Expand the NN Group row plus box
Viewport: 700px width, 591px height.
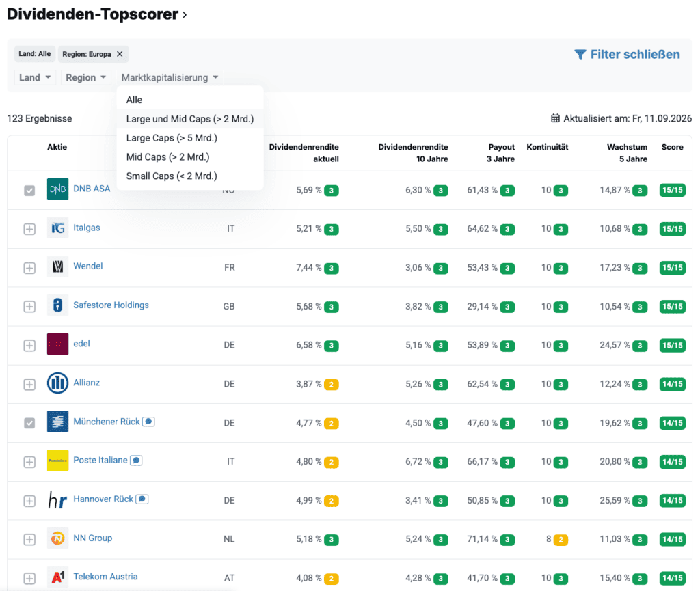(x=29, y=540)
